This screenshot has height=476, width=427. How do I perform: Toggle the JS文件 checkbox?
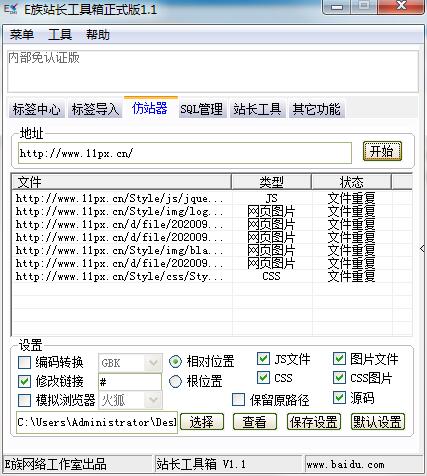[x=263, y=359]
